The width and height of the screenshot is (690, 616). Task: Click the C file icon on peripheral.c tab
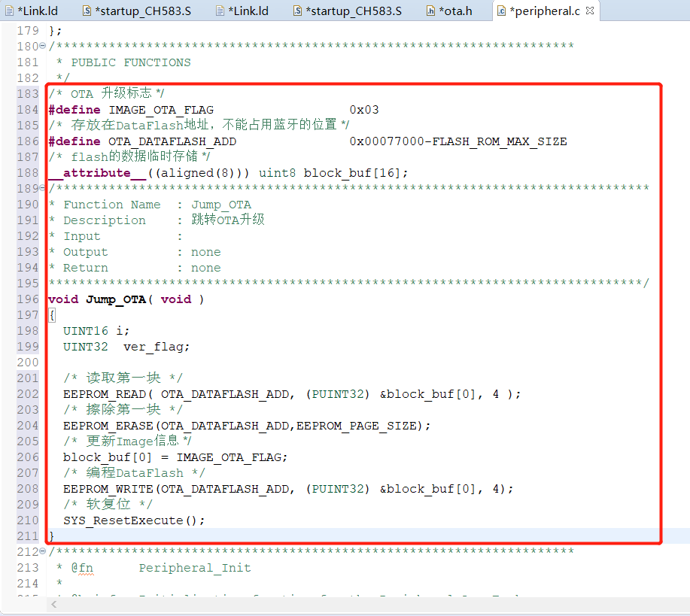pyautogui.click(x=501, y=11)
